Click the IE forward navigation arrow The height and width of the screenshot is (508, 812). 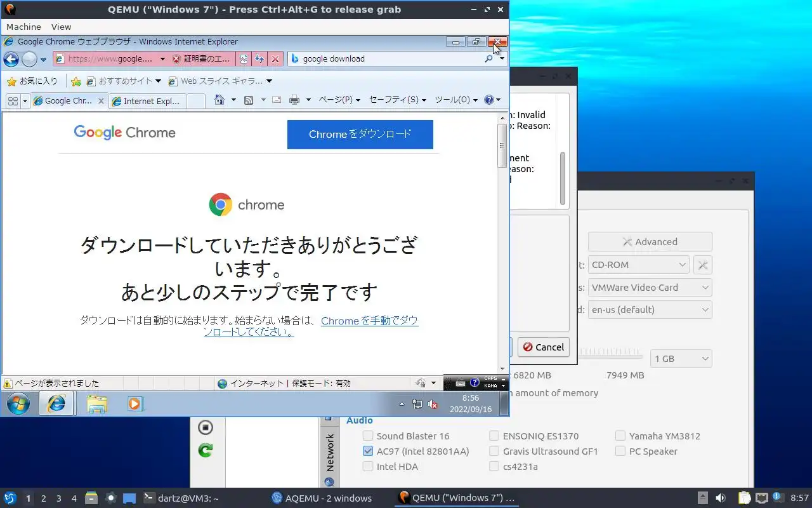(x=29, y=59)
